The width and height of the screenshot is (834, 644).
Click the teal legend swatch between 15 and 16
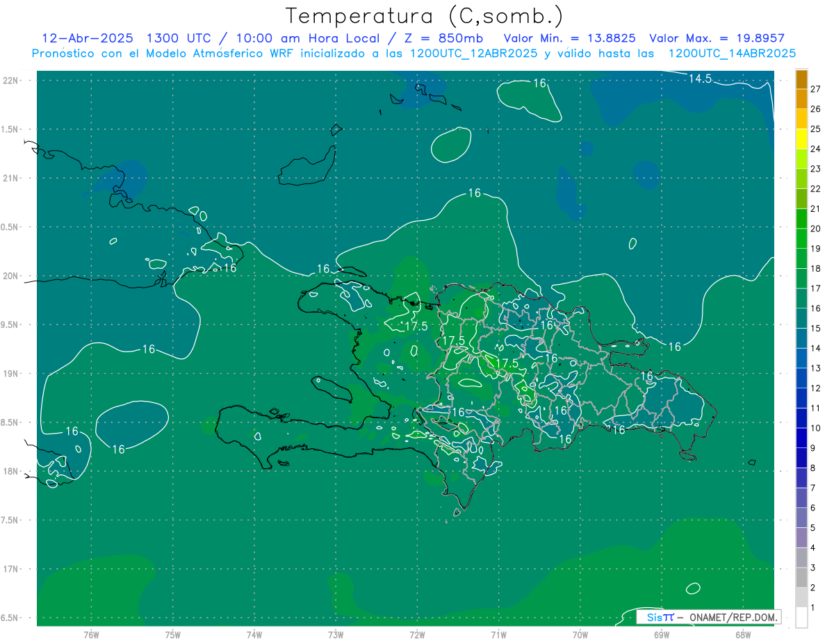click(801, 318)
